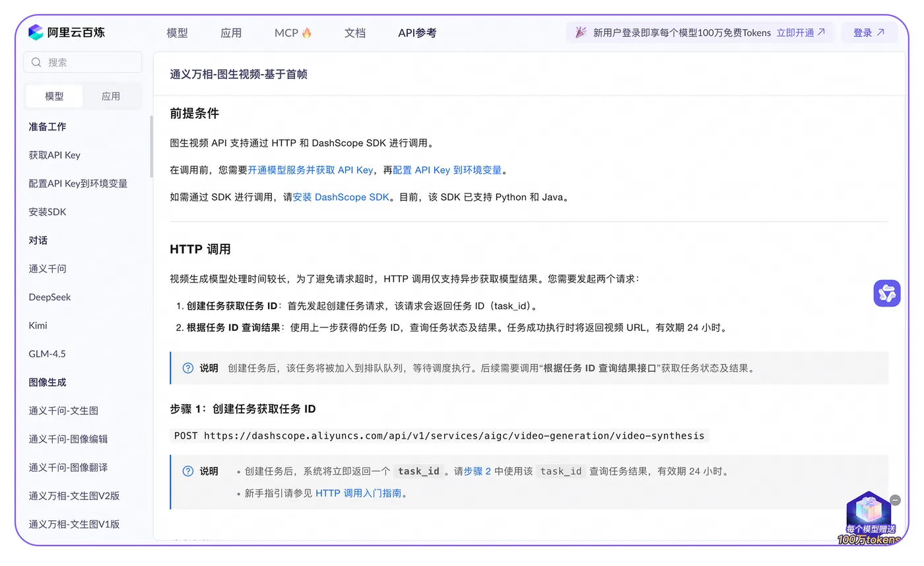The image size is (924, 566).
Task: Click the 对话 sidebar section header
Action: tap(38, 240)
